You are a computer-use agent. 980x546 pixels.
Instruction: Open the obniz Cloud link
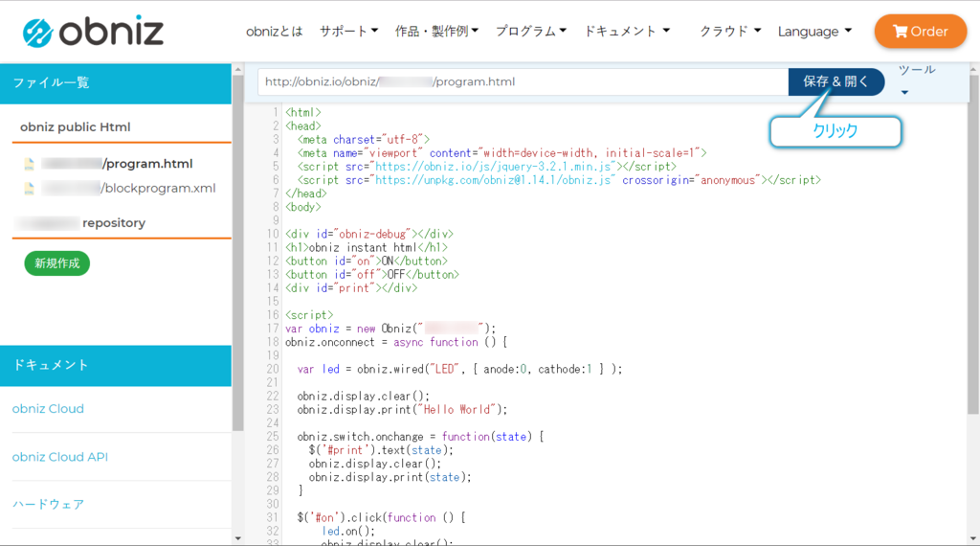click(x=48, y=408)
